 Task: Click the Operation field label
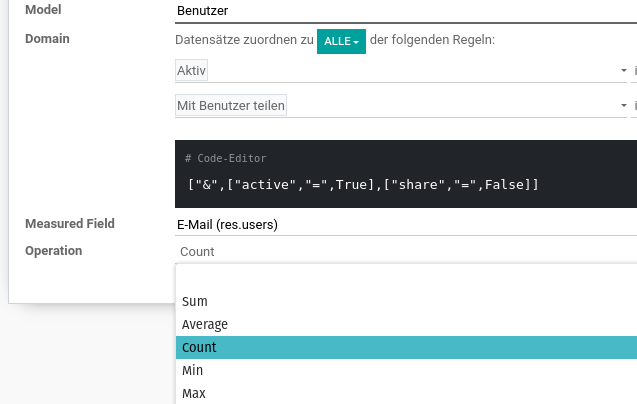tap(54, 251)
